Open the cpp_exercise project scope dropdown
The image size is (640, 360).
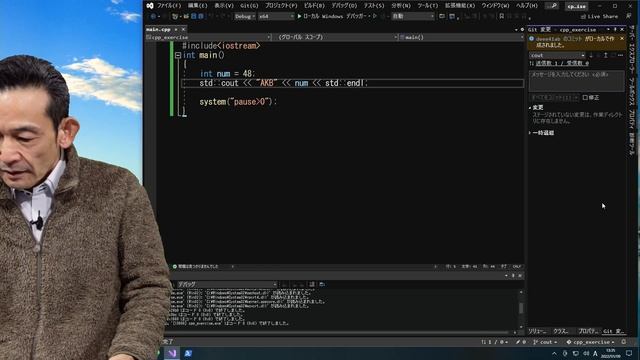(209, 37)
